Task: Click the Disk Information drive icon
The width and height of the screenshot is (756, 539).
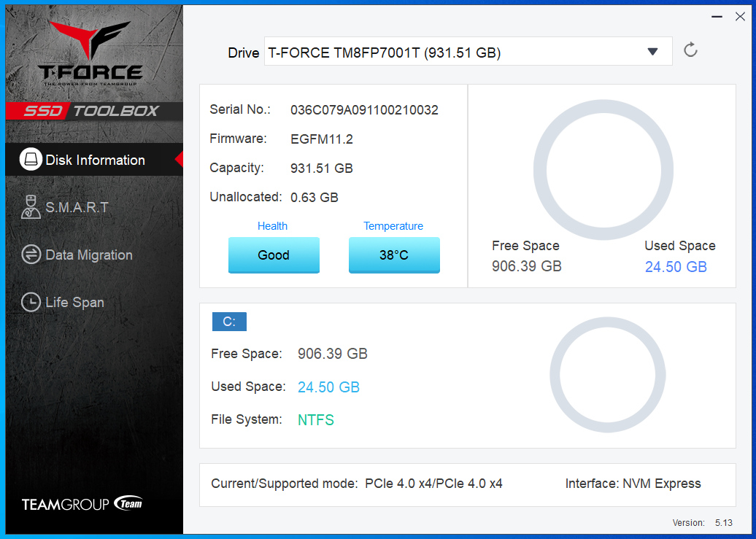Action: click(31, 160)
